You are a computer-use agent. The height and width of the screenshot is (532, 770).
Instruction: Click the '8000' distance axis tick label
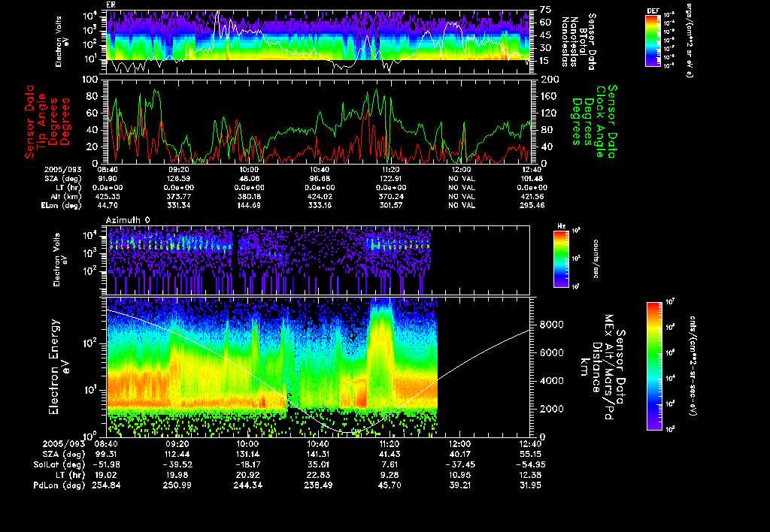(x=551, y=325)
